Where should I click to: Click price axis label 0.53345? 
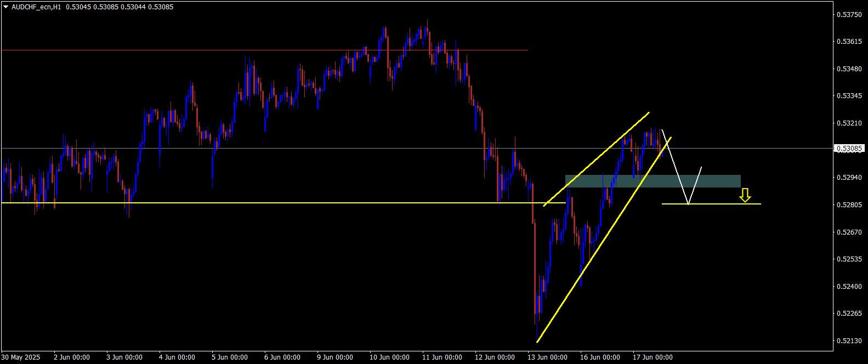pyautogui.click(x=849, y=96)
